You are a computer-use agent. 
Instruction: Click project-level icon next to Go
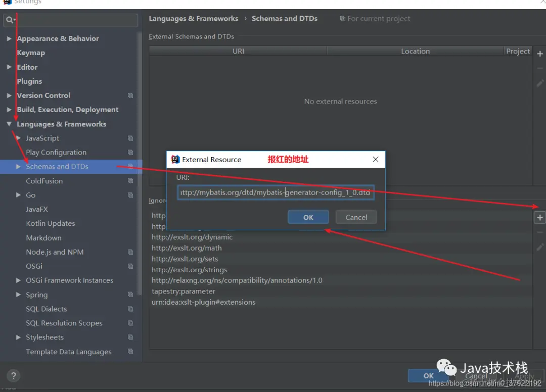click(x=130, y=195)
